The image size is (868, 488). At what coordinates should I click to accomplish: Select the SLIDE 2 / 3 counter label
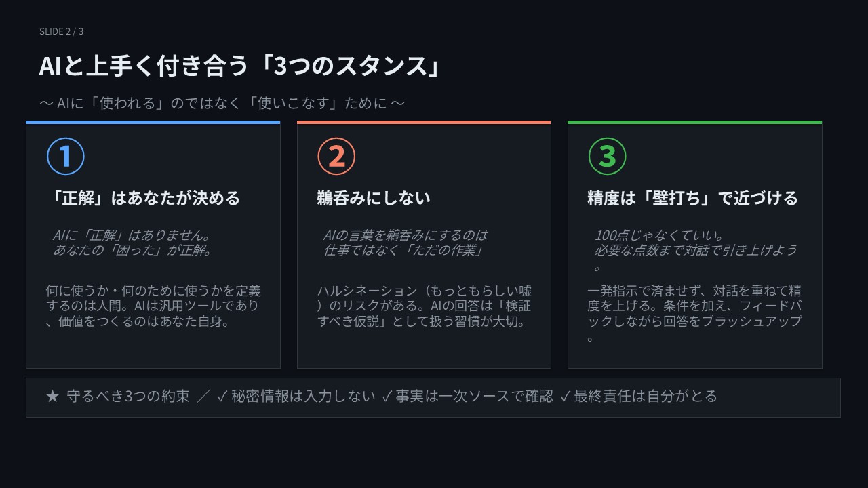coord(62,31)
